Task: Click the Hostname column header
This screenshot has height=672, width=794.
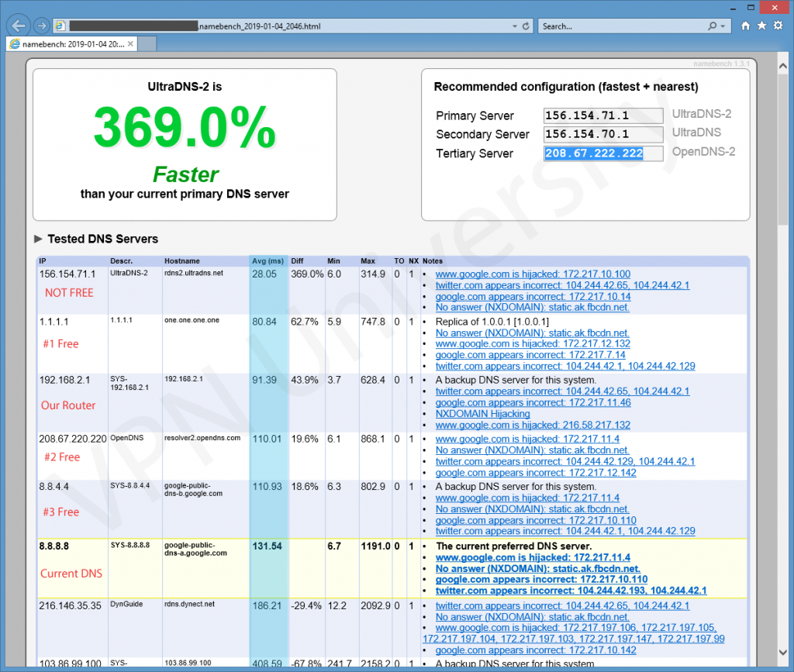Action: (x=181, y=261)
